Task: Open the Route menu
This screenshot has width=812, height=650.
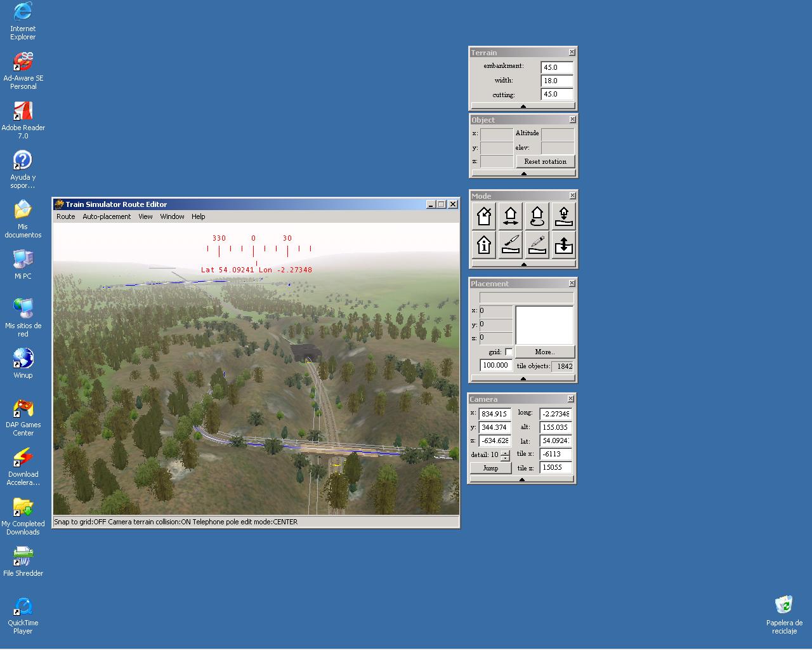Action: click(x=66, y=216)
